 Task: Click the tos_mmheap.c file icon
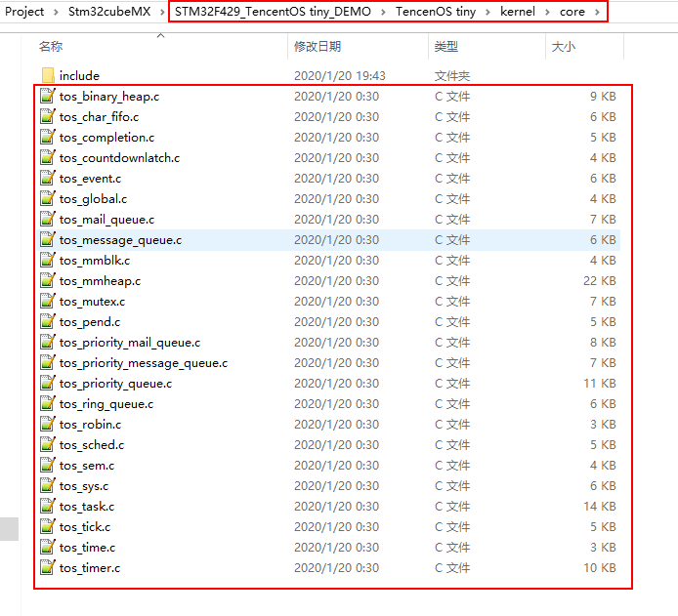tap(48, 281)
